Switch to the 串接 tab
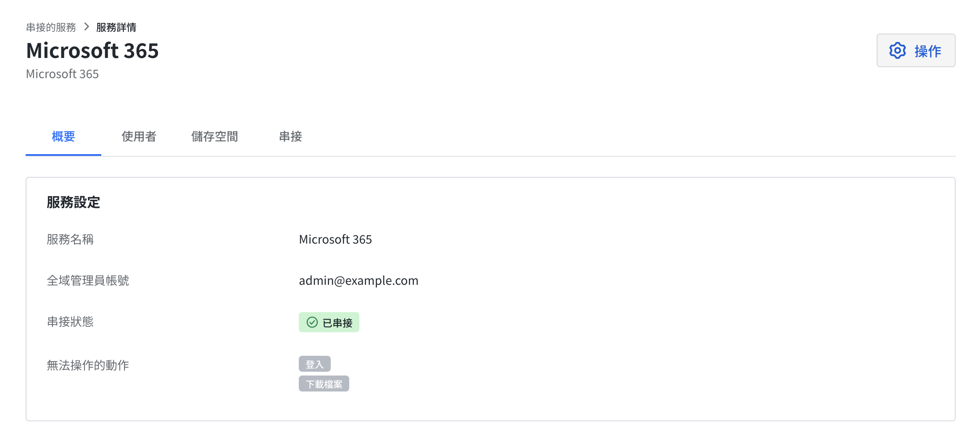This screenshot has height=436, width=980. [x=290, y=137]
